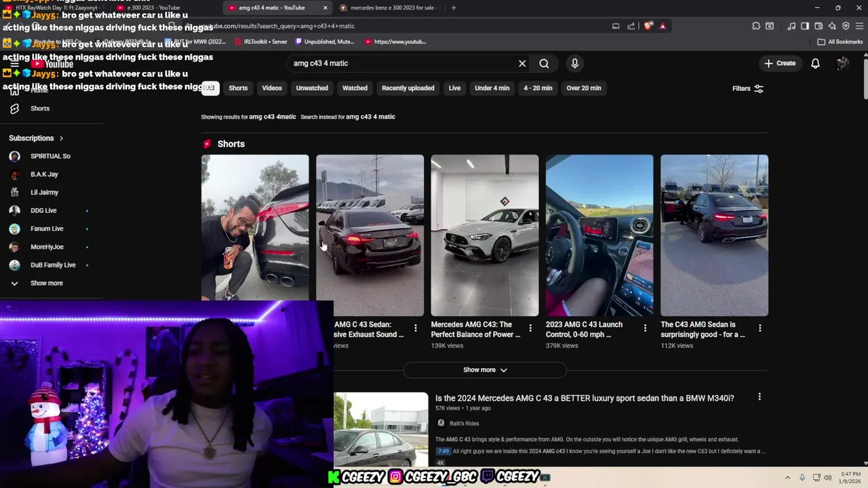
Task: Filter results by 4 - 20 min chip
Action: point(538,88)
